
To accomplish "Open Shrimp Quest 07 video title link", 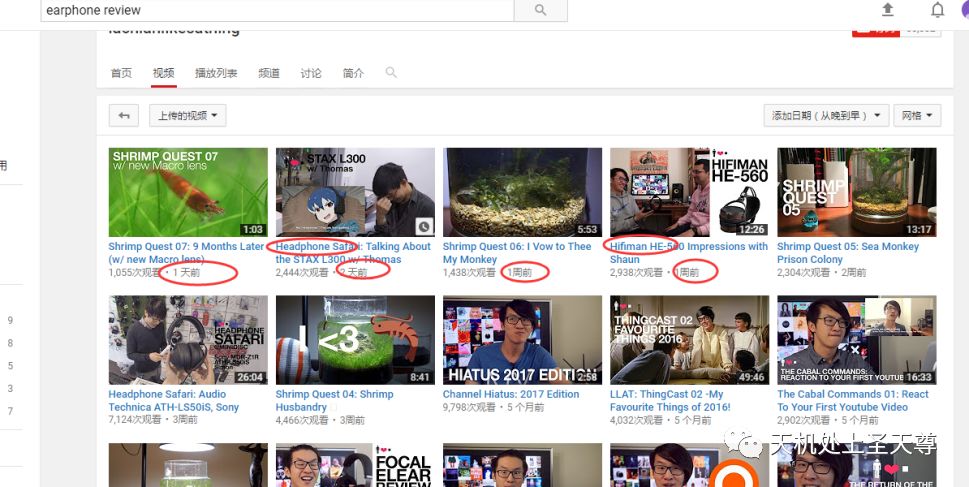I will [186, 247].
